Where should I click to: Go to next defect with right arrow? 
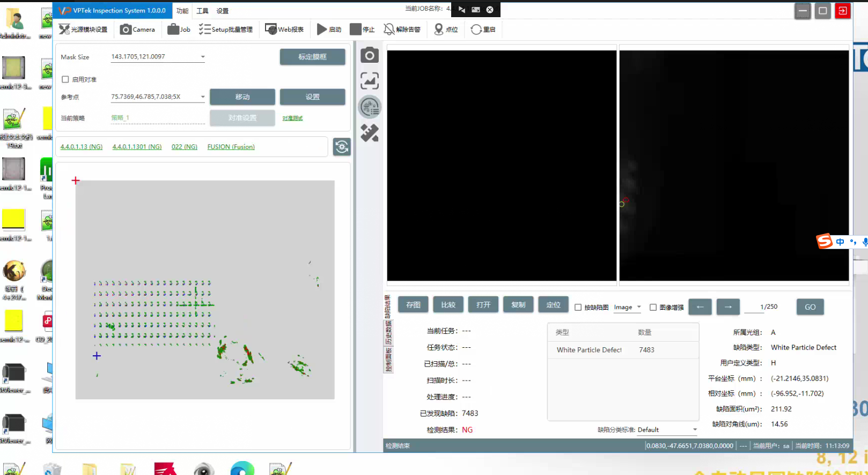click(x=728, y=307)
